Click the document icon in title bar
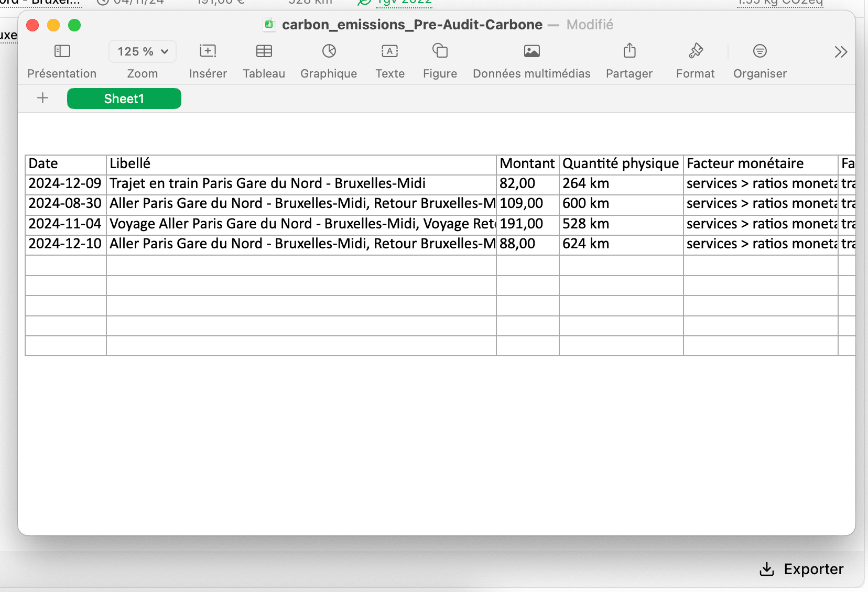The height and width of the screenshot is (592, 868). tap(269, 25)
